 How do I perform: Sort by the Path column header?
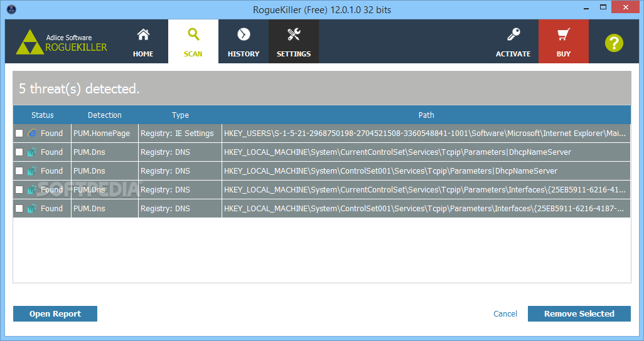(x=426, y=115)
